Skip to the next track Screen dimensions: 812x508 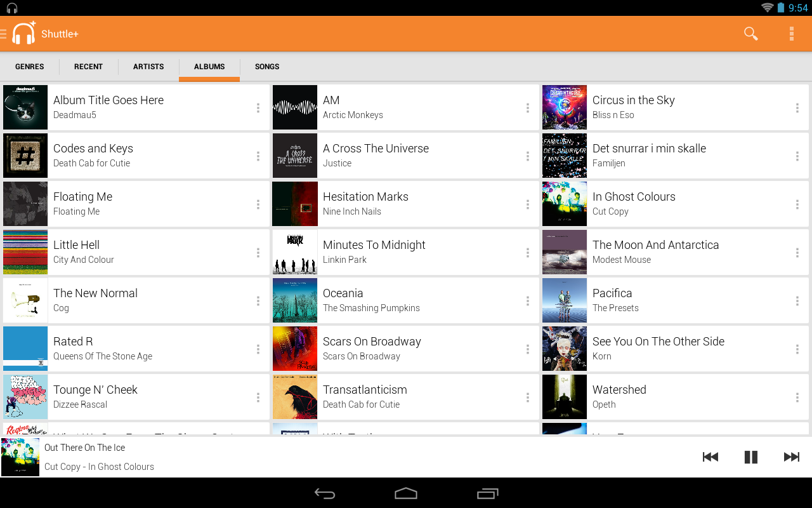click(791, 457)
